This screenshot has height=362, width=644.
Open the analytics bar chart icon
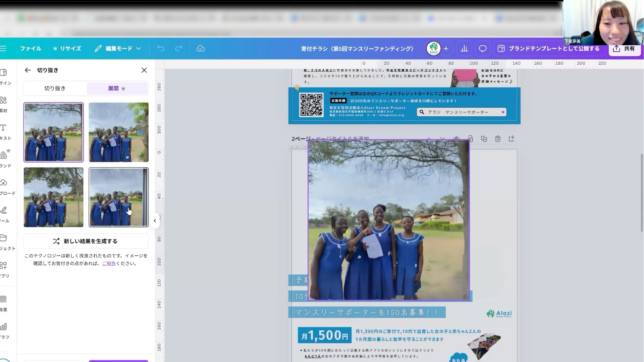pos(464,49)
